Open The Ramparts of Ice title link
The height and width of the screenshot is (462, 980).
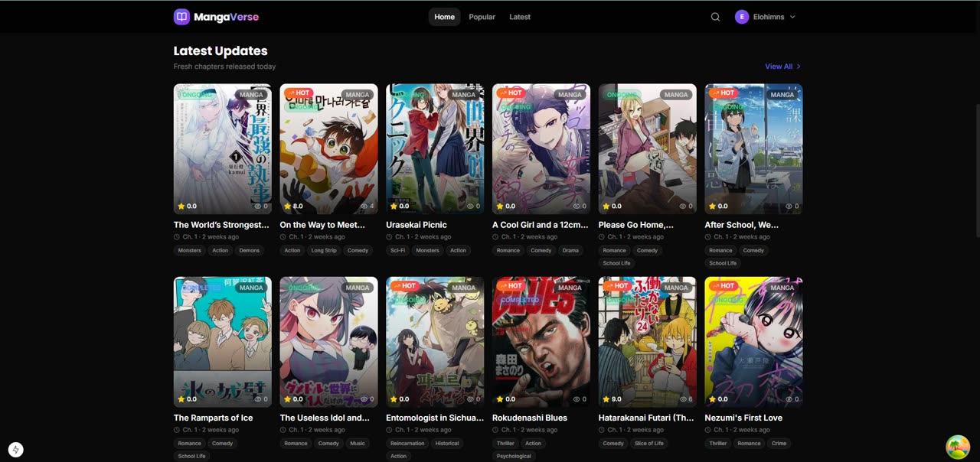point(213,418)
